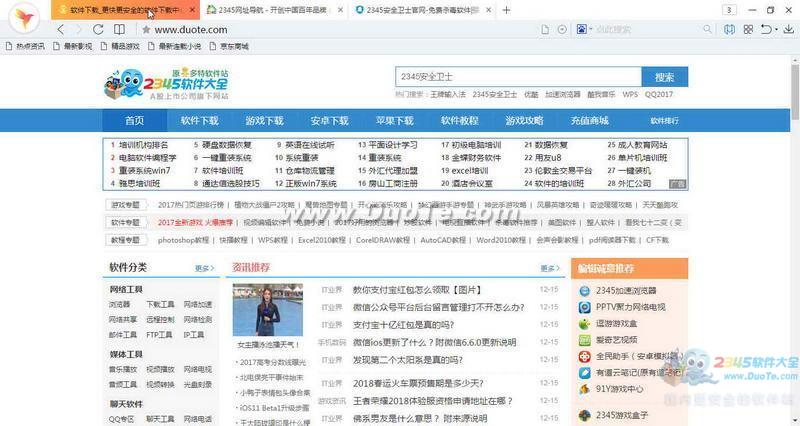Open the four-squares apps grid icon
The image size is (800, 426).
(x=748, y=30)
